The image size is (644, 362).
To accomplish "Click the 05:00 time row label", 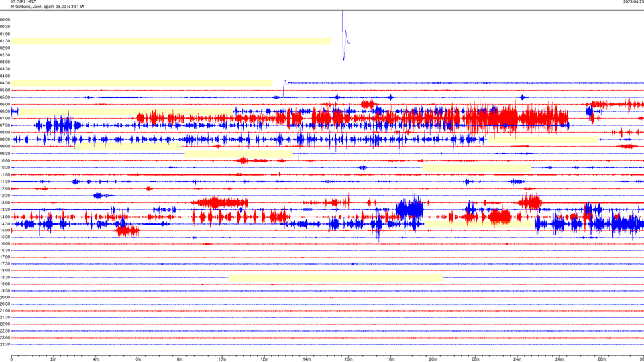I will point(5,90).
